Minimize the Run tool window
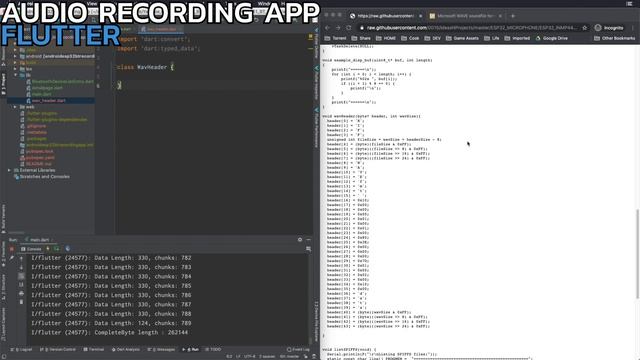The width and height of the screenshot is (640, 360). click(x=309, y=240)
